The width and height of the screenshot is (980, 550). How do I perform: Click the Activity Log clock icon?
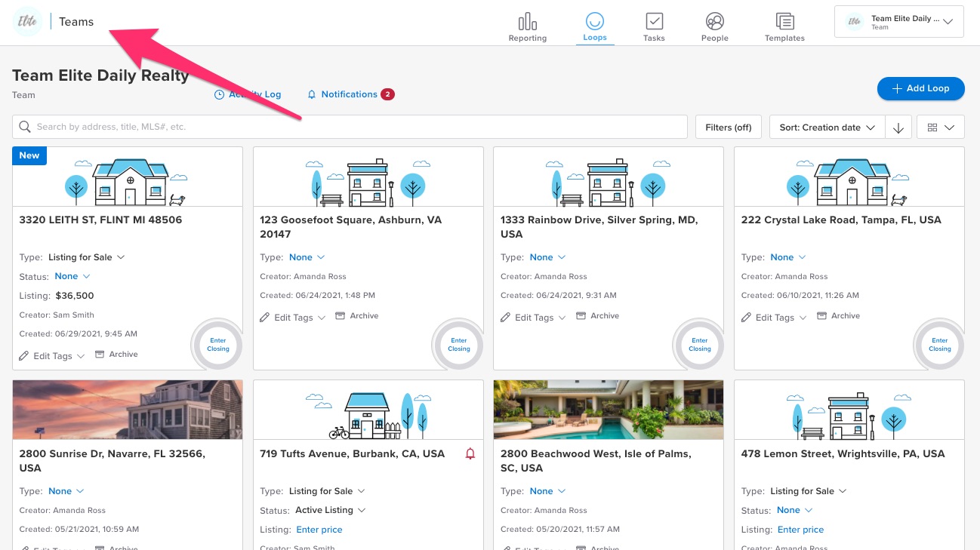click(x=220, y=95)
